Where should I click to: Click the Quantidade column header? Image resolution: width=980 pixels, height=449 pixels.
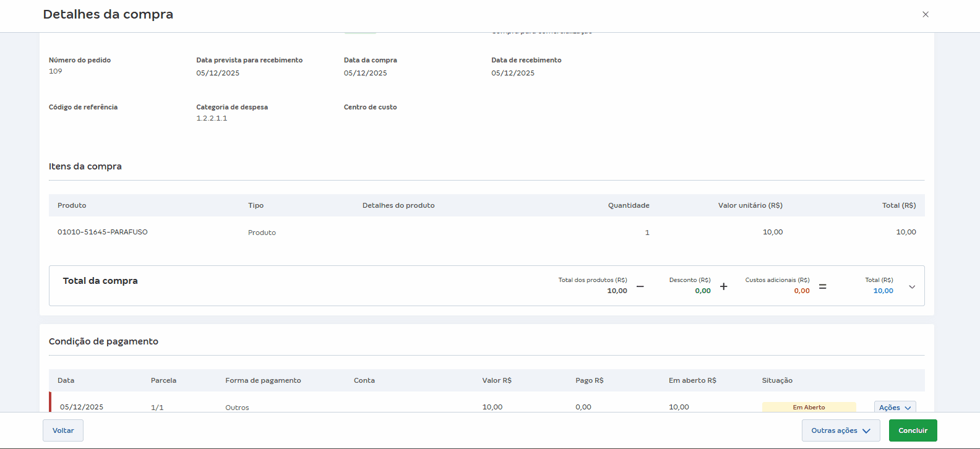point(628,205)
